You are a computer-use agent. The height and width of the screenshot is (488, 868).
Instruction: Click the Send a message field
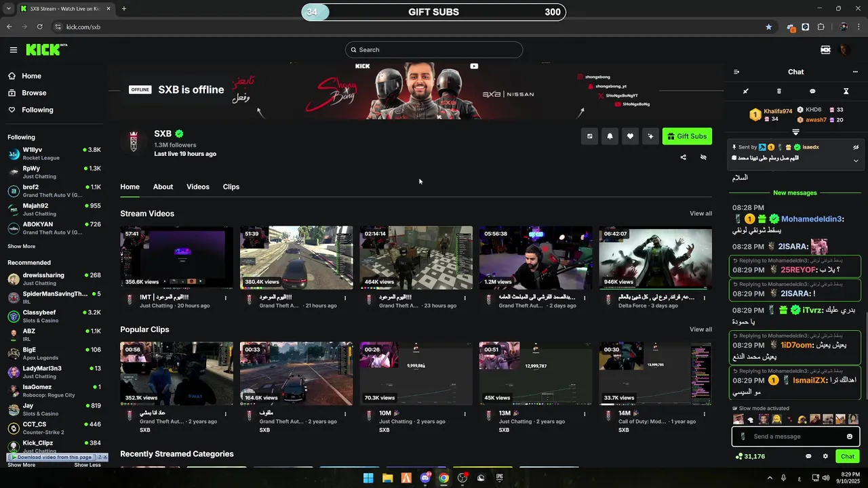[796, 436]
